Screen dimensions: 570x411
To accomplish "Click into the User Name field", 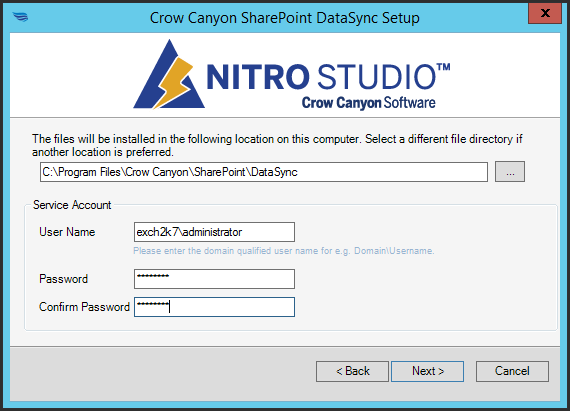I will click(x=214, y=232).
